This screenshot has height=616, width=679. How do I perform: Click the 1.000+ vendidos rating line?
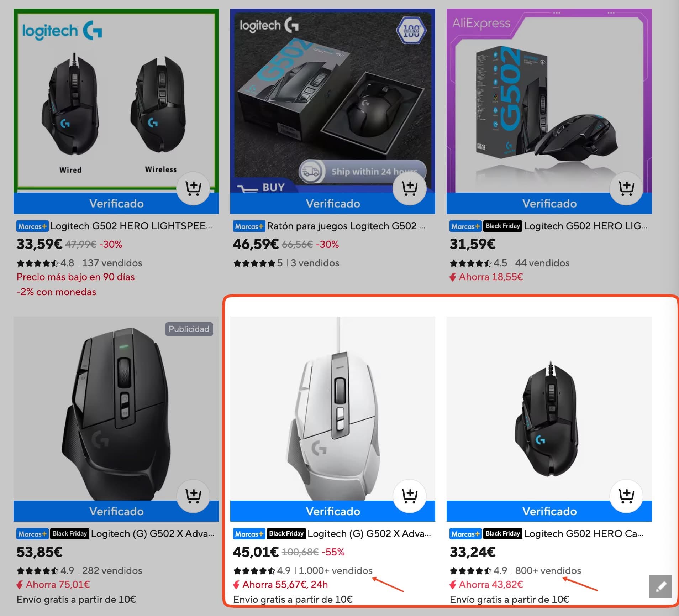pos(303,571)
